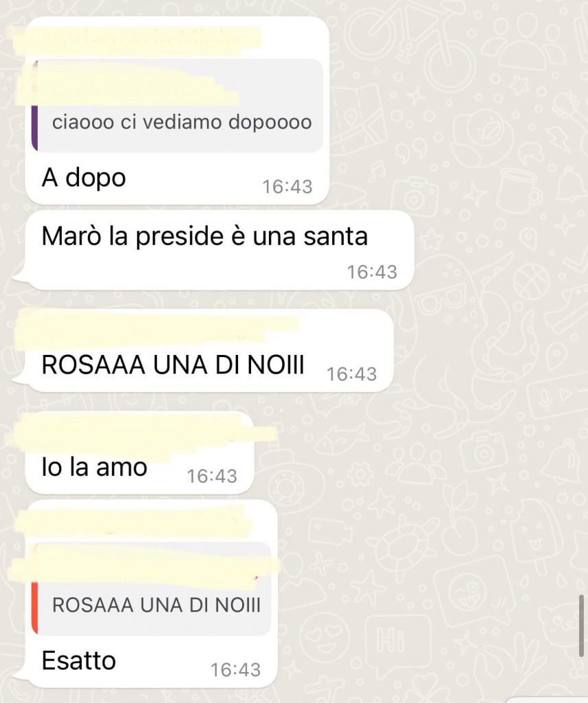This screenshot has width=588, height=703.
Task: Tap the 'A dopo' message bubble
Action: tap(177, 111)
